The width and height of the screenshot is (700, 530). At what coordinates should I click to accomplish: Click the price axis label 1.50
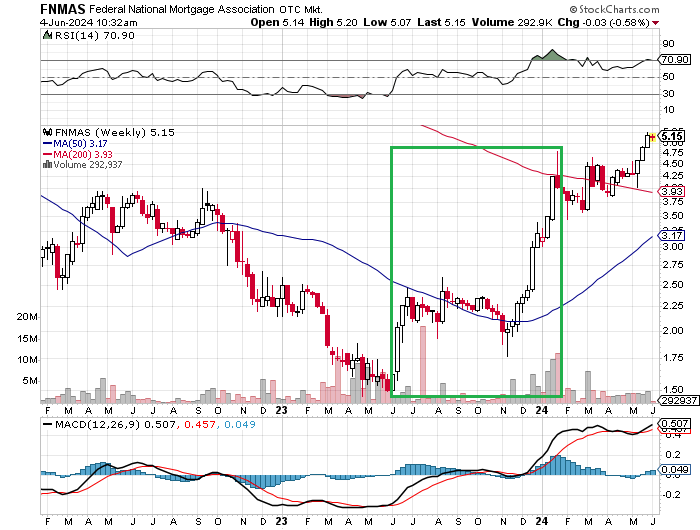[673, 390]
